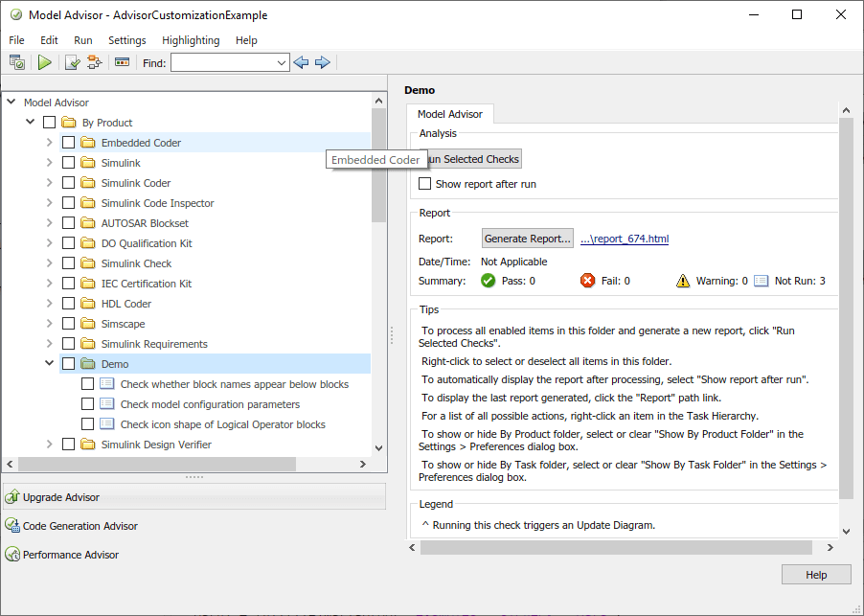Viewport: 864px width, 616px height.
Task: Click the check icon beside block names check
Action: pos(107,384)
